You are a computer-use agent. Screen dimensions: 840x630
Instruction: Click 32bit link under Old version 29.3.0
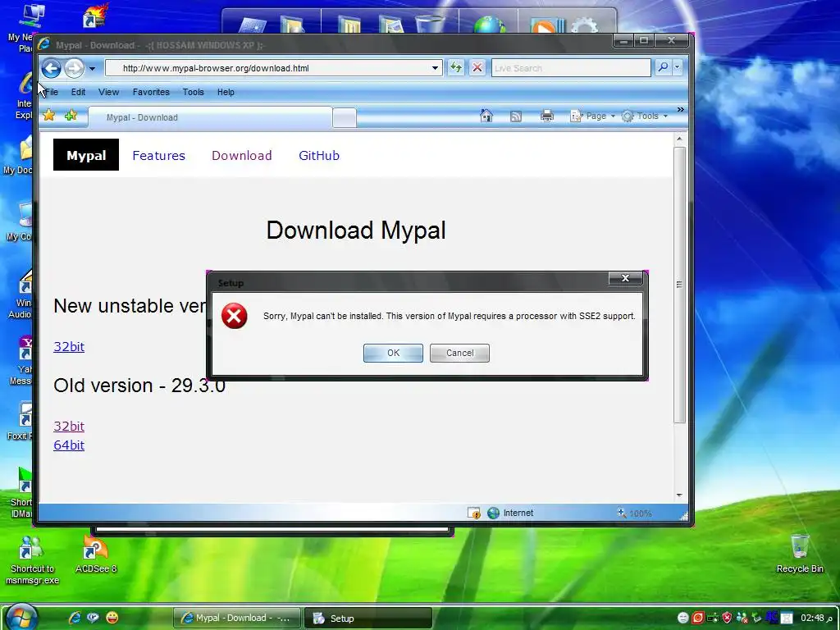(x=69, y=427)
